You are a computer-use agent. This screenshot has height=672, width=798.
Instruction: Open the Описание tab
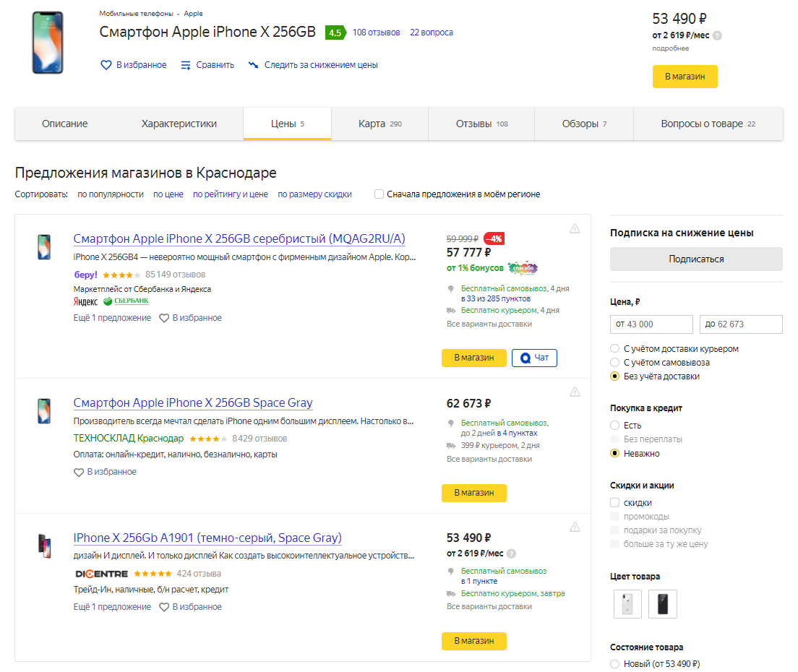click(64, 124)
